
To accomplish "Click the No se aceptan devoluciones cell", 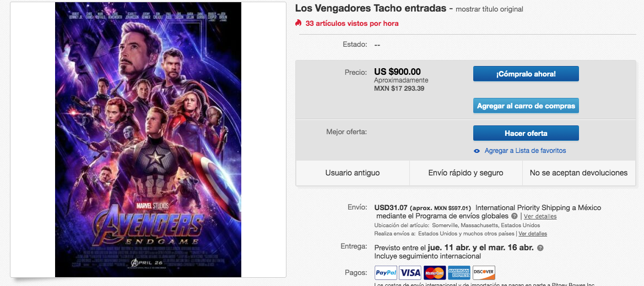I will (x=578, y=173).
